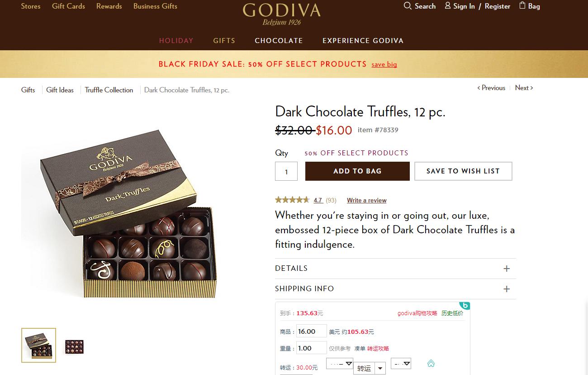Open the HOLIDAY menu

pyautogui.click(x=176, y=41)
